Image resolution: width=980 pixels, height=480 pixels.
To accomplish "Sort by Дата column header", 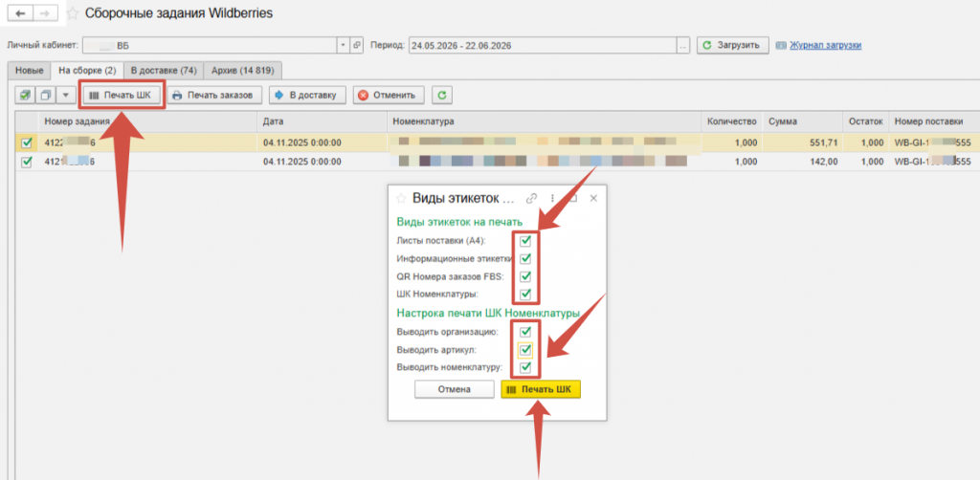I will 323,121.
